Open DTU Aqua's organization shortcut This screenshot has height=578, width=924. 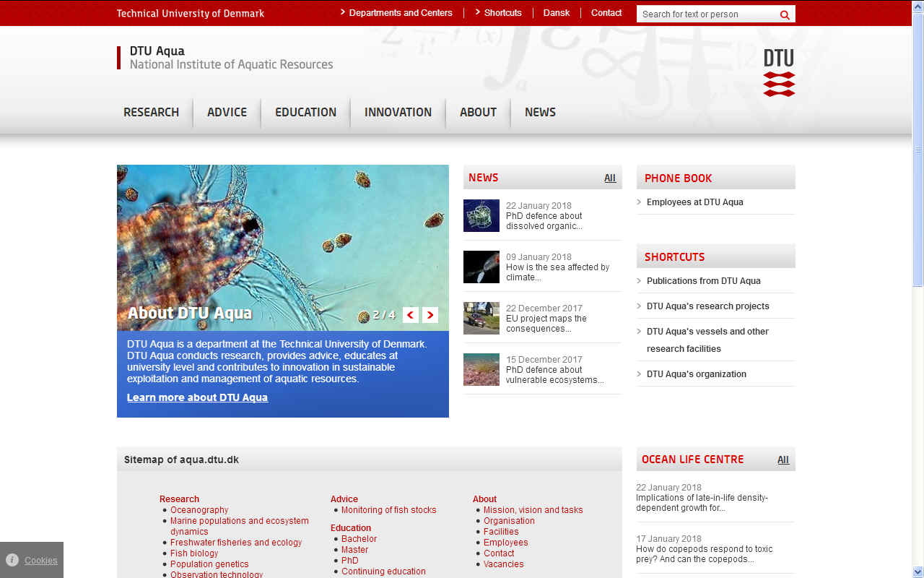pos(697,374)
